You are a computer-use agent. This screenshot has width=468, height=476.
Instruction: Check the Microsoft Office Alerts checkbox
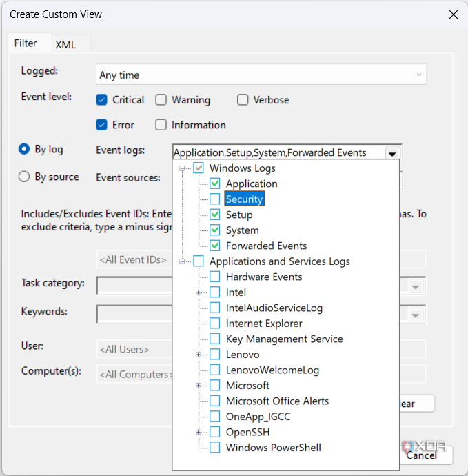pyautogui.click(x=215, y=401)
